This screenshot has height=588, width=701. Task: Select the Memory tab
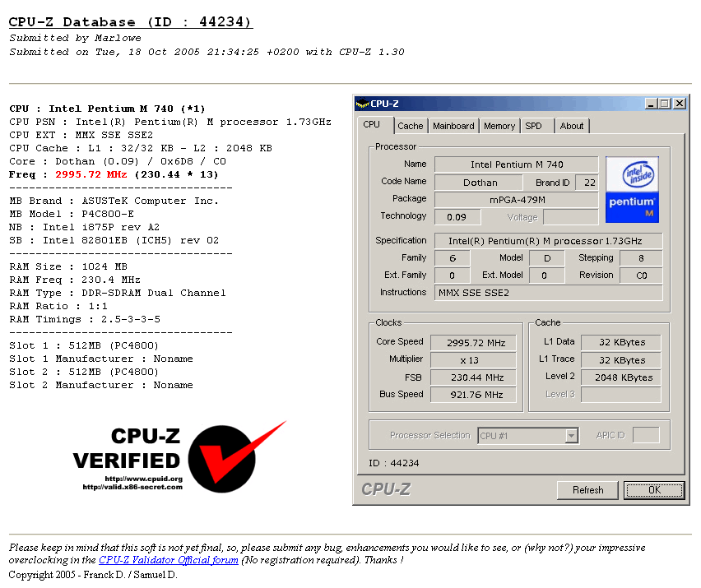tap(499, 126)
